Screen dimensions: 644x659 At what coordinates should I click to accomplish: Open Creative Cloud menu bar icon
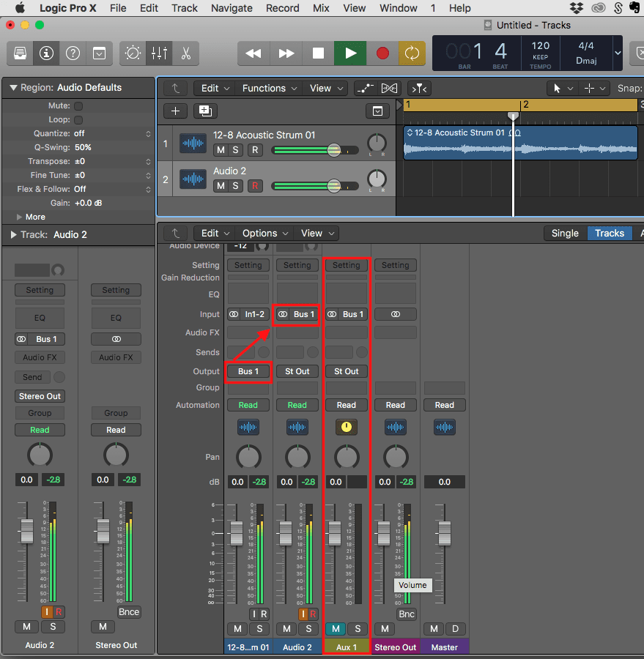598,8
